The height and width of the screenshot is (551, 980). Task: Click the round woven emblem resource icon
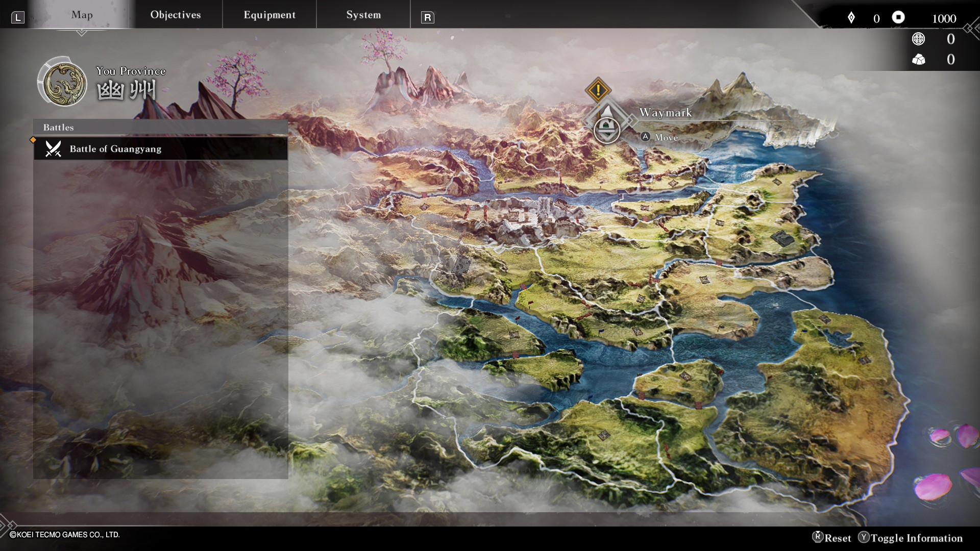pyautogui.click(x=918, y=39)
